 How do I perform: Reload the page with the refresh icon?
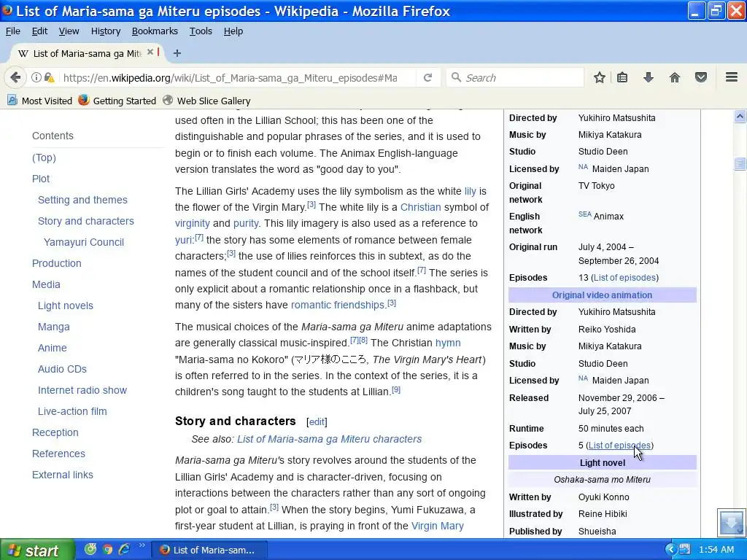point(427,77)
